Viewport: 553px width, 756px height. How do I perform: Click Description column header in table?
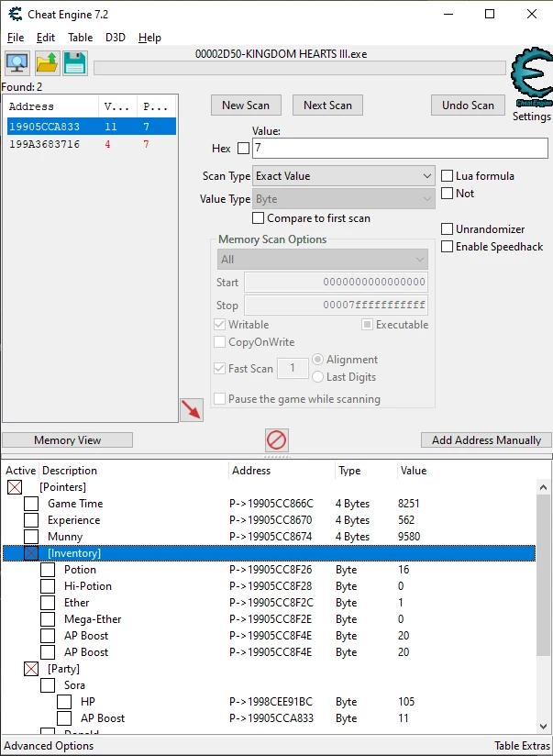point(135,471)
